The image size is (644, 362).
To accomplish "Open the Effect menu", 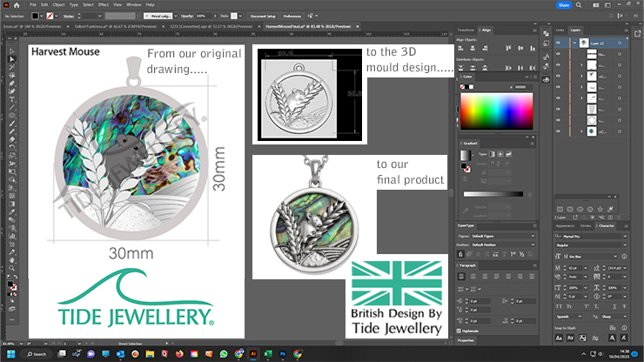I will [x=104, y=5].
